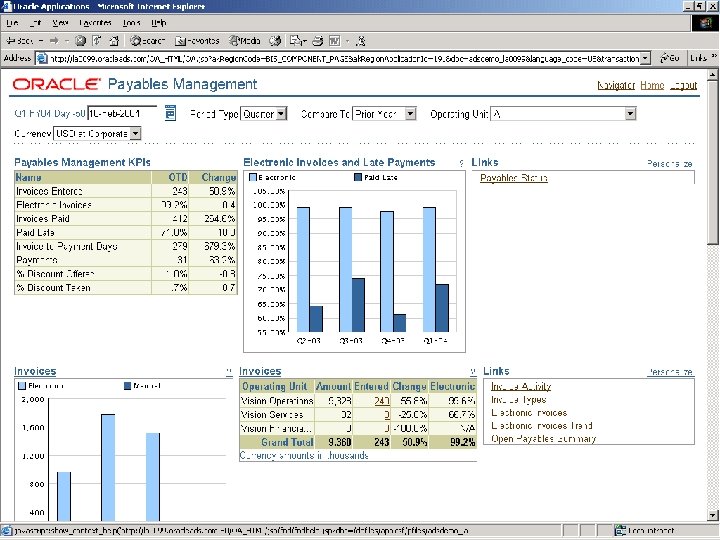
Task: Open the calendar date picker icon
Action: 170,113
